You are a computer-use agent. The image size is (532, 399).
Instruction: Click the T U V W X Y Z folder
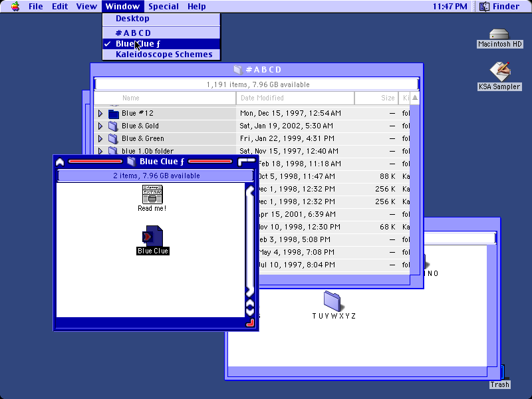coord(332,301)
